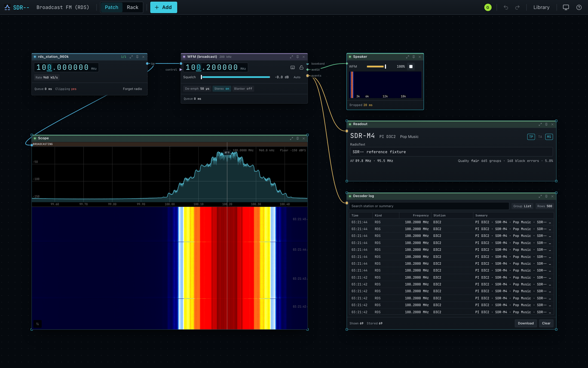The width and height of the screenshot is (588, 368).
Task: Toggle Blanker off in WFM node
Action: pos(243,89)
